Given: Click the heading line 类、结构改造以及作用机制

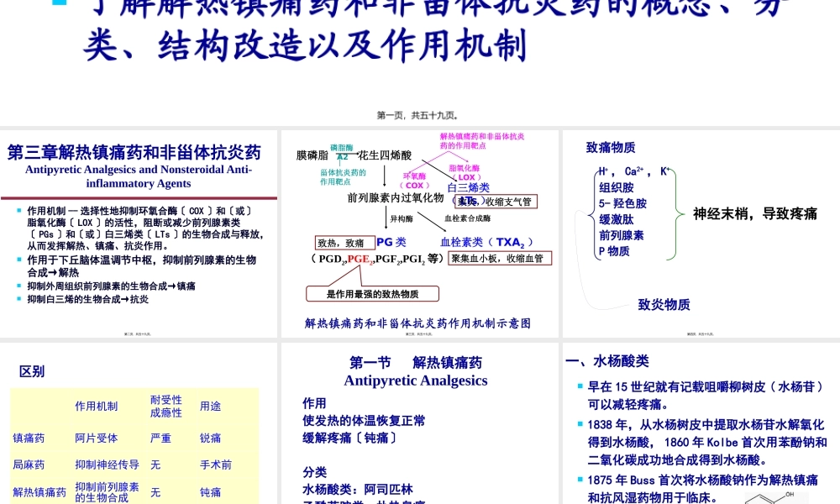Looking at the screenshot, I should 306,45.
